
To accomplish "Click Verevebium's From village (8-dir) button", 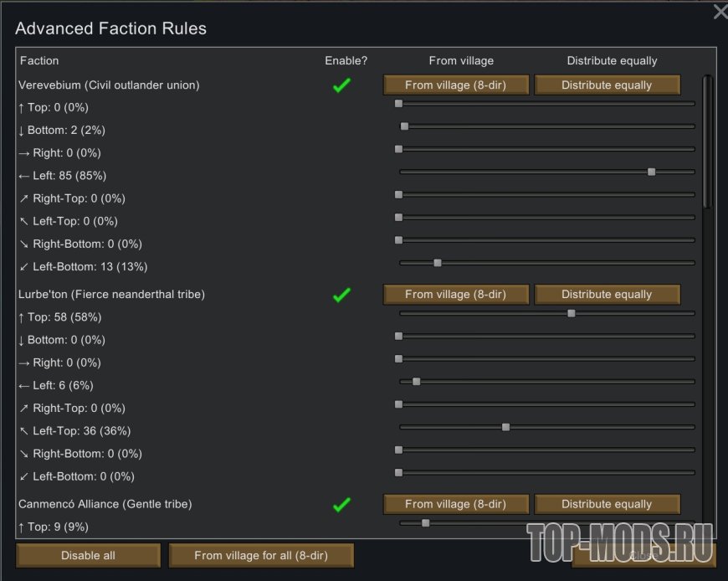I will [x=456, y=85].
